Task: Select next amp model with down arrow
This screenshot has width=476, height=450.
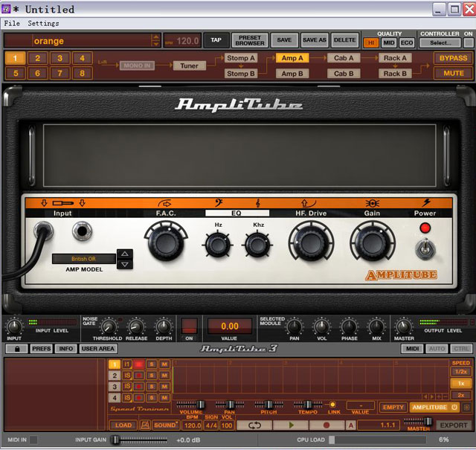Action: tap(125, 265)
